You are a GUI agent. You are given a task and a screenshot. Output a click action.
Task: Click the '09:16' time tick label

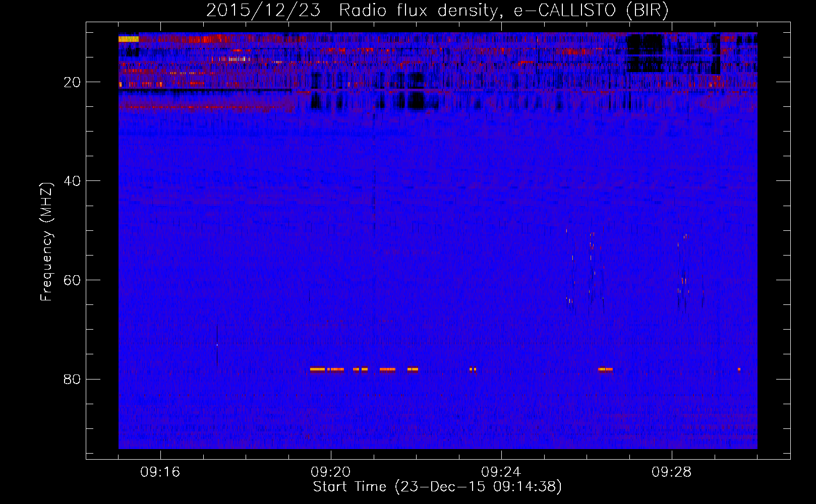[160, 472]
